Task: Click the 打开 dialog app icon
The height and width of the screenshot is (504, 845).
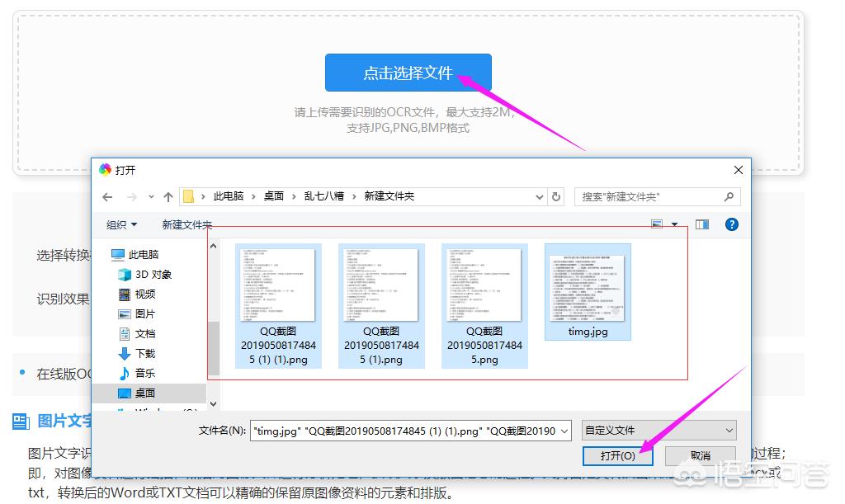Action: coord(105,170)
